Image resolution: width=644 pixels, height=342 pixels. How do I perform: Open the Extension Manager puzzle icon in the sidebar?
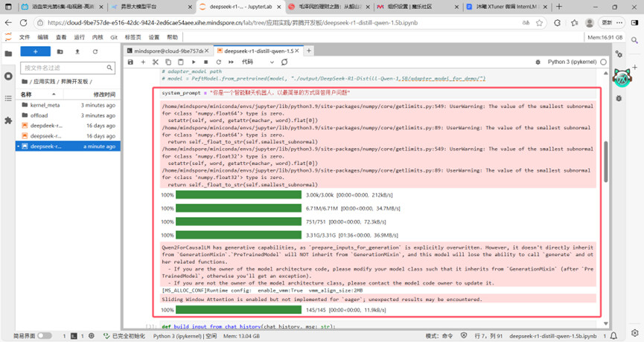[8, 120]
